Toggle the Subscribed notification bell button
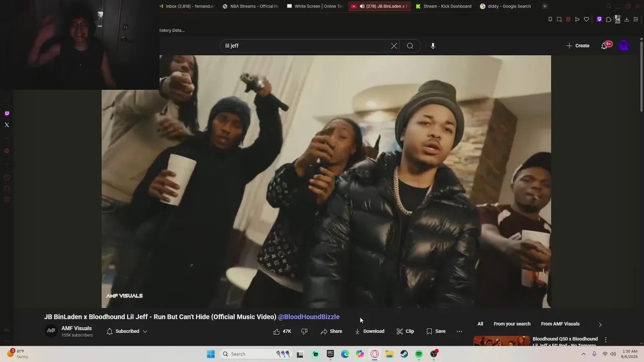The height and width of the screenshot is (362, 644). pos(127,331)
